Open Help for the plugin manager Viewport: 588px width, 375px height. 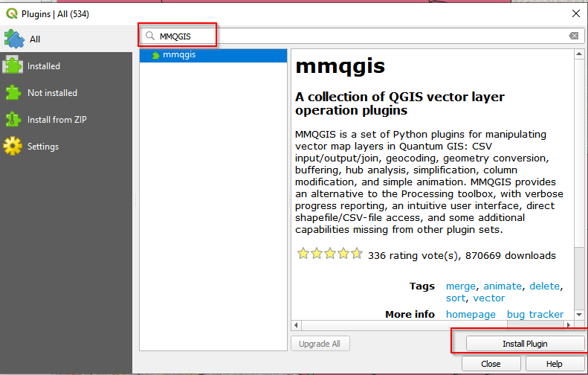(x=554, y=364)
